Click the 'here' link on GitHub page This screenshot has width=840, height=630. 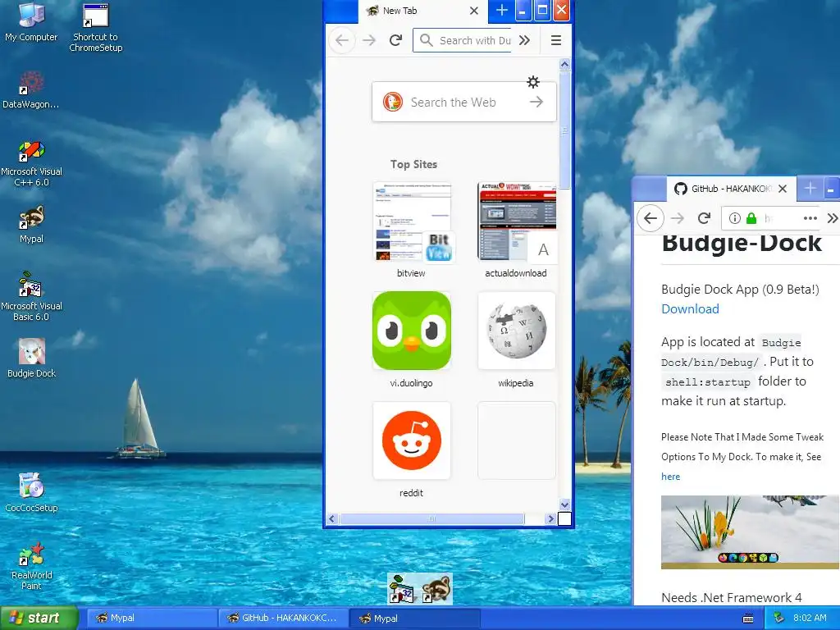click(671, 477)
